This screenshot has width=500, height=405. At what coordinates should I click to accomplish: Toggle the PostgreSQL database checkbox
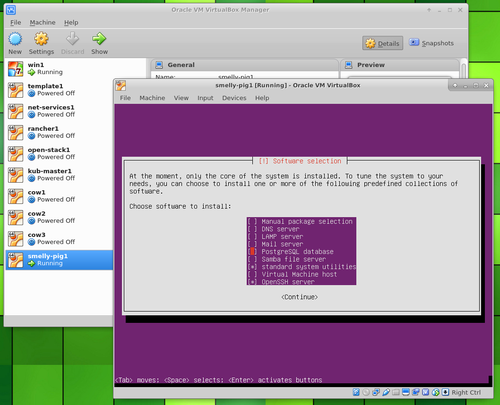pyautogui.click(x=252, y=252)
